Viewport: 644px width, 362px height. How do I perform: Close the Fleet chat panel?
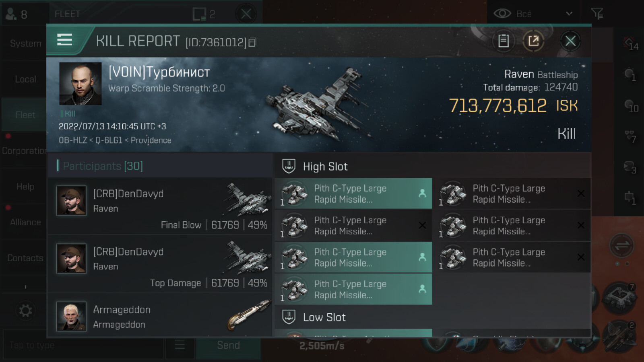pos(246,14)
